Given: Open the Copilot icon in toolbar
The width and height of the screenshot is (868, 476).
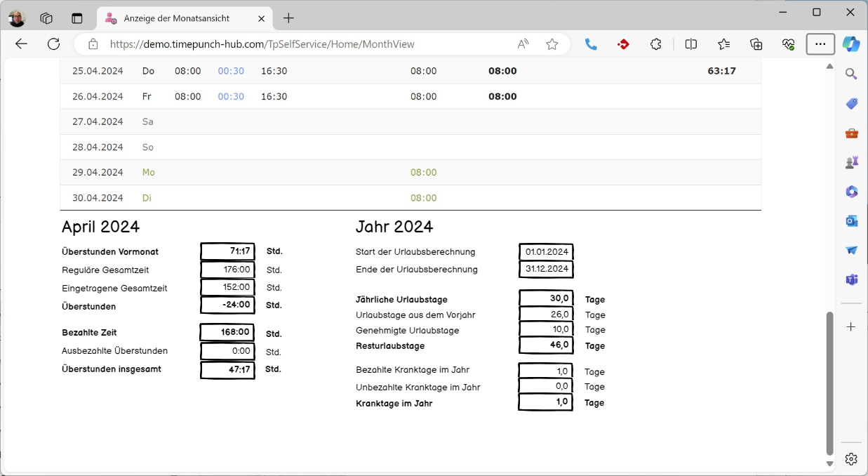Looking at the screenshot, I should tap(851, 44).
